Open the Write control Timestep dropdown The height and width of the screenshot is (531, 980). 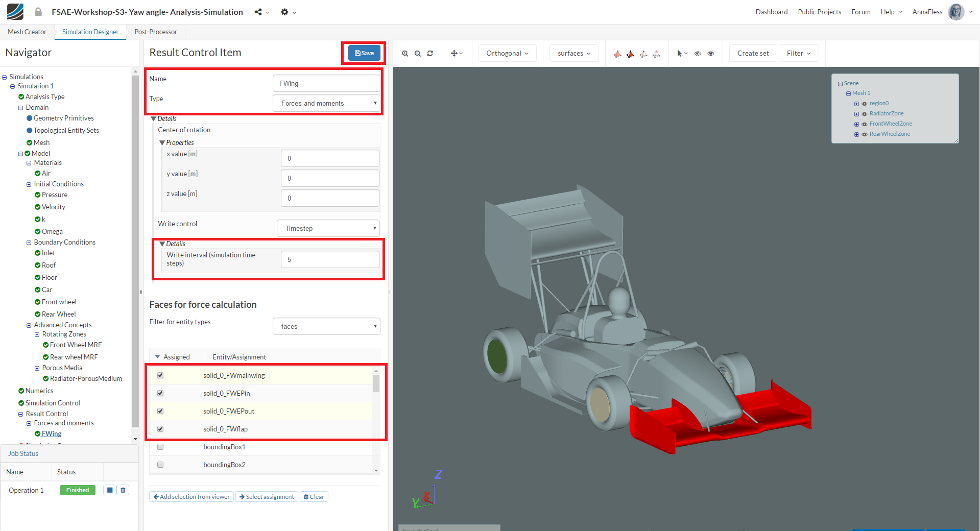[x=328, y=228]
